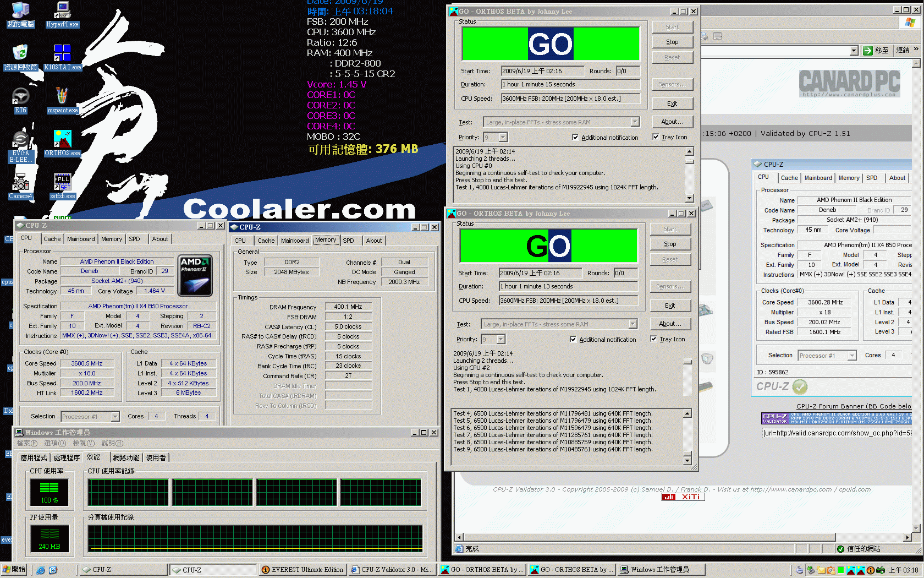Image resolution: width=924 pixels, height=578 pixels.
Task: Click browser horizontal scrollbar left arrow
Action: 460,537
